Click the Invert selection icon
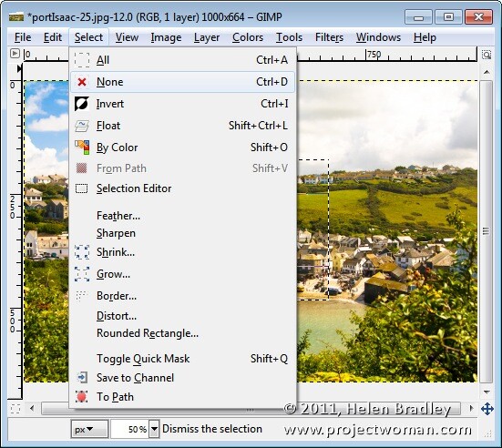Viewport: 502px width, 448px height. point(82,104)
